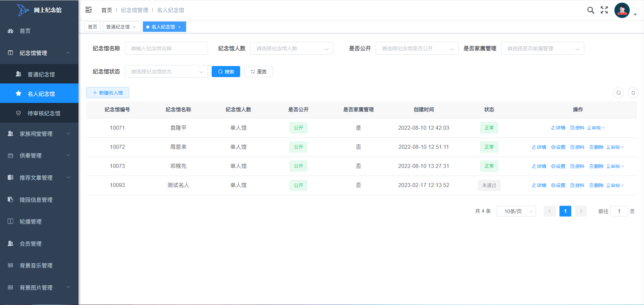Click 删除 for 邓稼先
Screen dimensions: 644x305
596,166
